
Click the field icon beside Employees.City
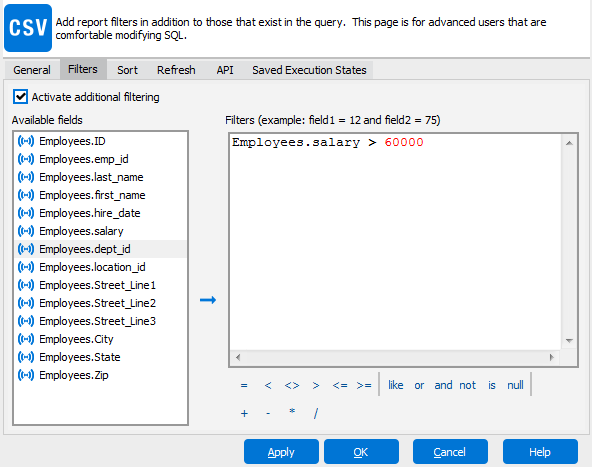26,339
